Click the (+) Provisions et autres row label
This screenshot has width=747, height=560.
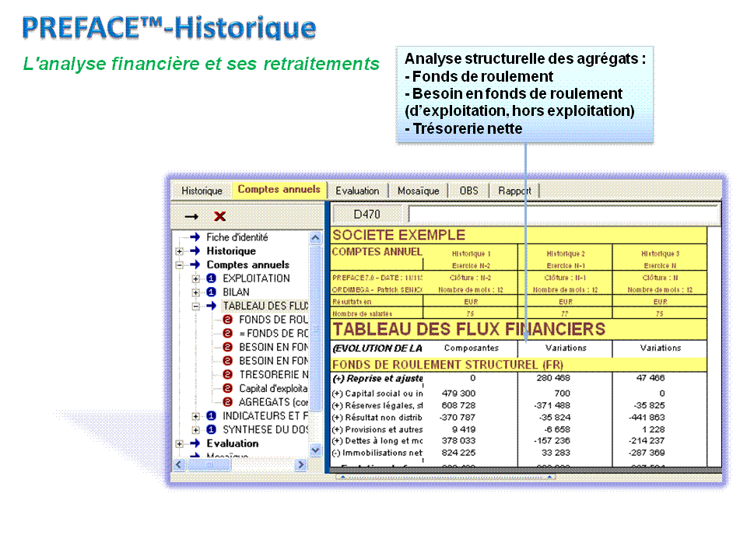tap(377, 429)
